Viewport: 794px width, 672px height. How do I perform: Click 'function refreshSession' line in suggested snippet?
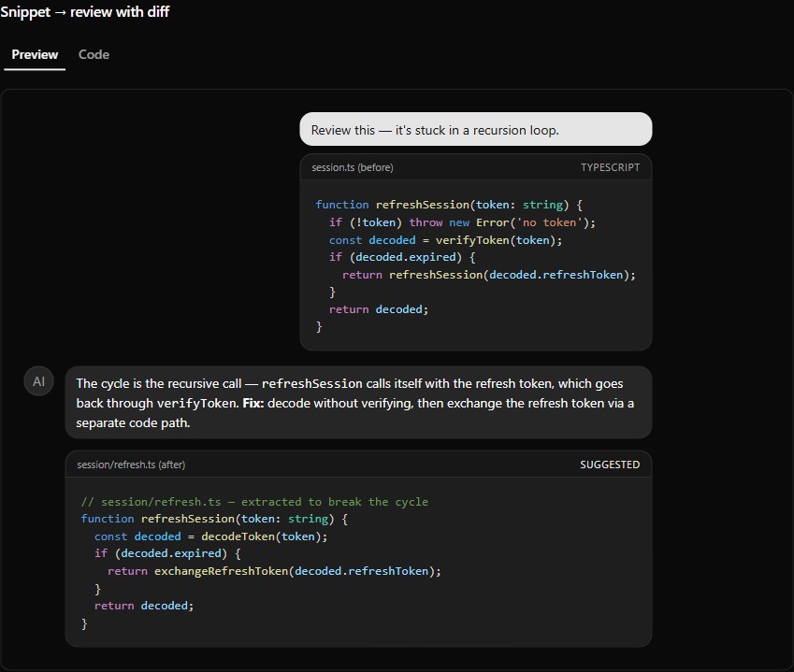[x=214, y=519]
